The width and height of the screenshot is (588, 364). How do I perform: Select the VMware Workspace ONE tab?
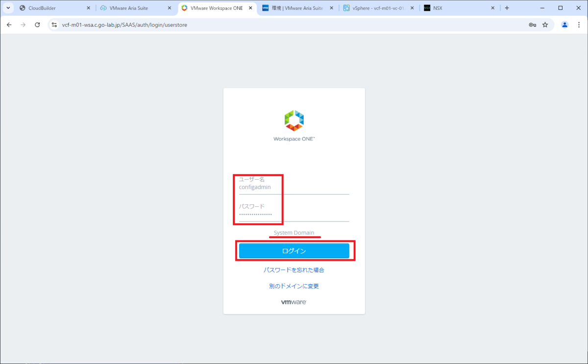pyautogui.click(x=217, y=8)
